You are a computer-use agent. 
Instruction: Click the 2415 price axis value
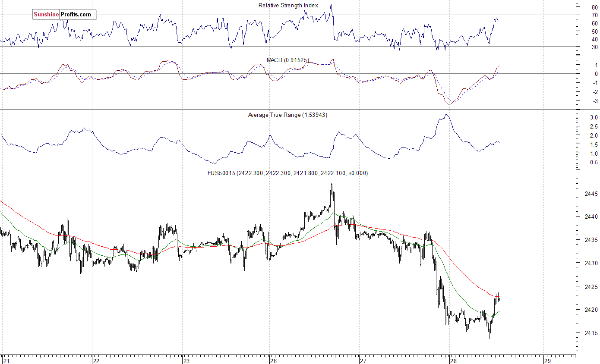tap(591, 333)
